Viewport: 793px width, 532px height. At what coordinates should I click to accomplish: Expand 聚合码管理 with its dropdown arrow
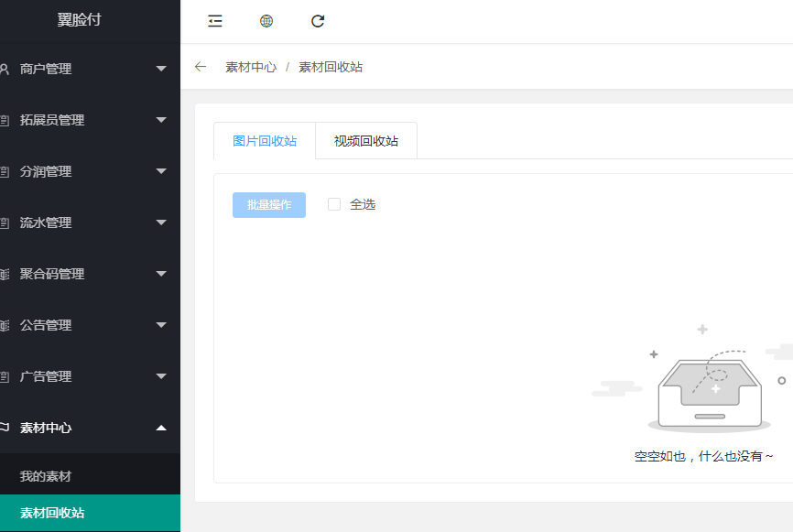161,274
